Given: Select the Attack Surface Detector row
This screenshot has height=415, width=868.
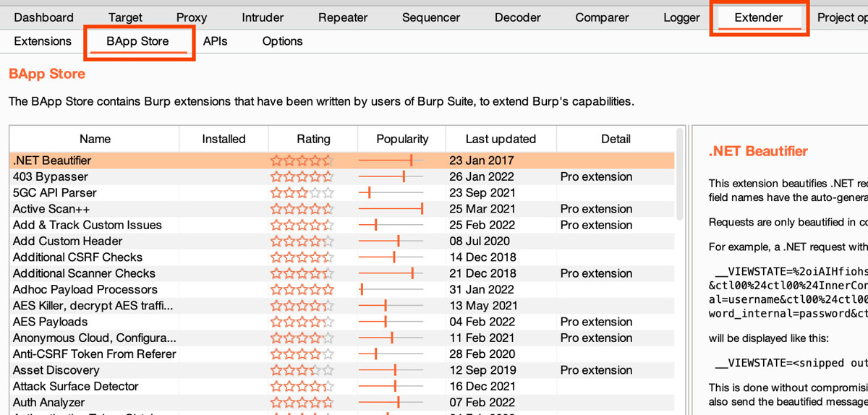Looking at the screenshot, I should pyautogui.click(x=342, y=386).
